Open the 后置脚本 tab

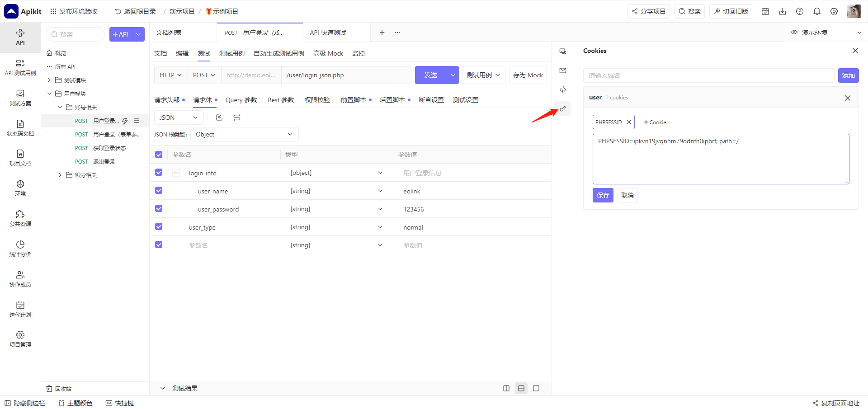(x=392, y=100)
